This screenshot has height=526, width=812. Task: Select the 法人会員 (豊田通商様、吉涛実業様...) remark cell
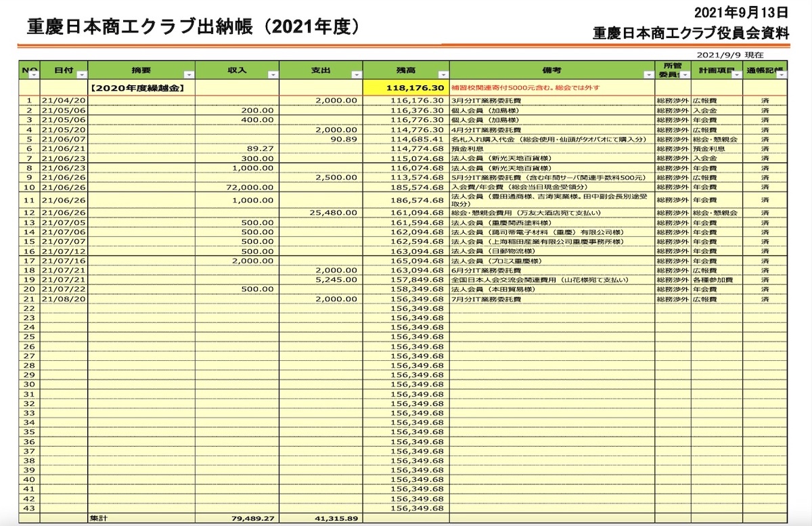click(x=551, y=200)
